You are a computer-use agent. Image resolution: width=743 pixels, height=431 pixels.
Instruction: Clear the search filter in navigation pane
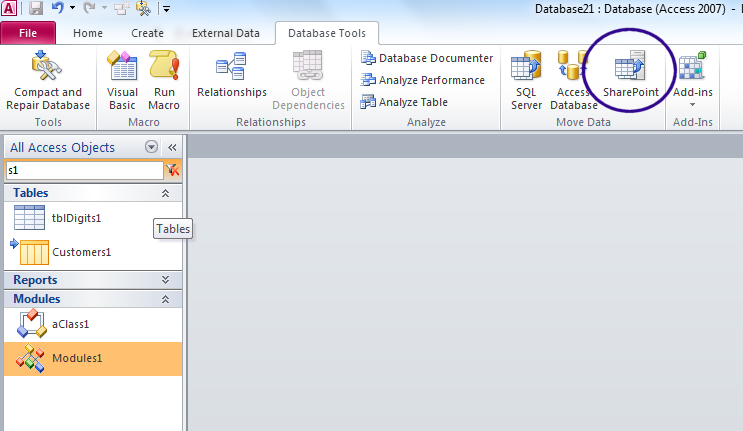click(172, 170)
